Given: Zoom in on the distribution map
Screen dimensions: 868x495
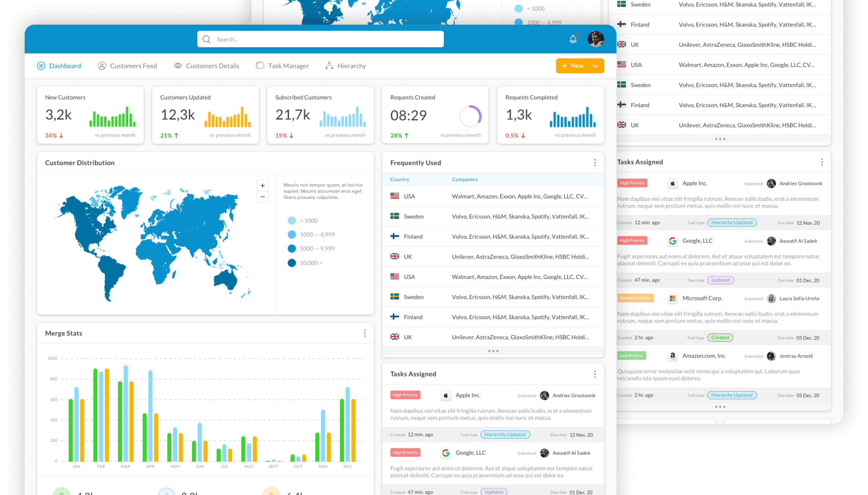Looking at the screenshot, I should click(x=262, y=186).
